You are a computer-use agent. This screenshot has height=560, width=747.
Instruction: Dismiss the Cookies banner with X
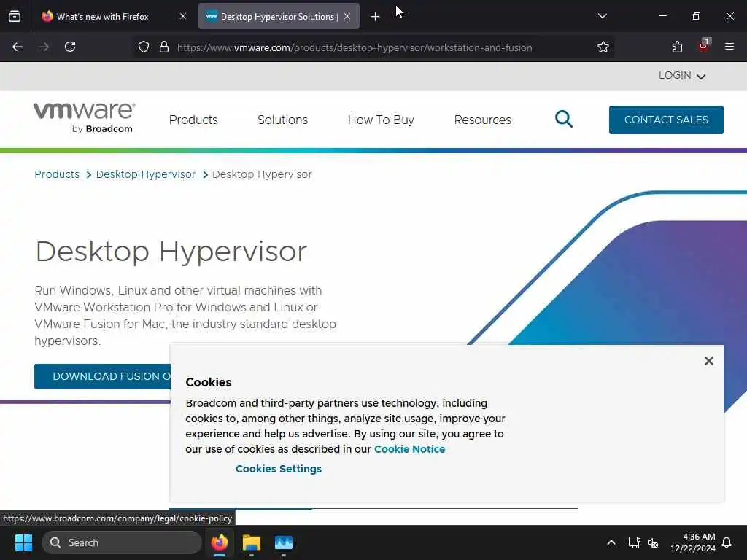pyautogui.click(x=709, y=361)
